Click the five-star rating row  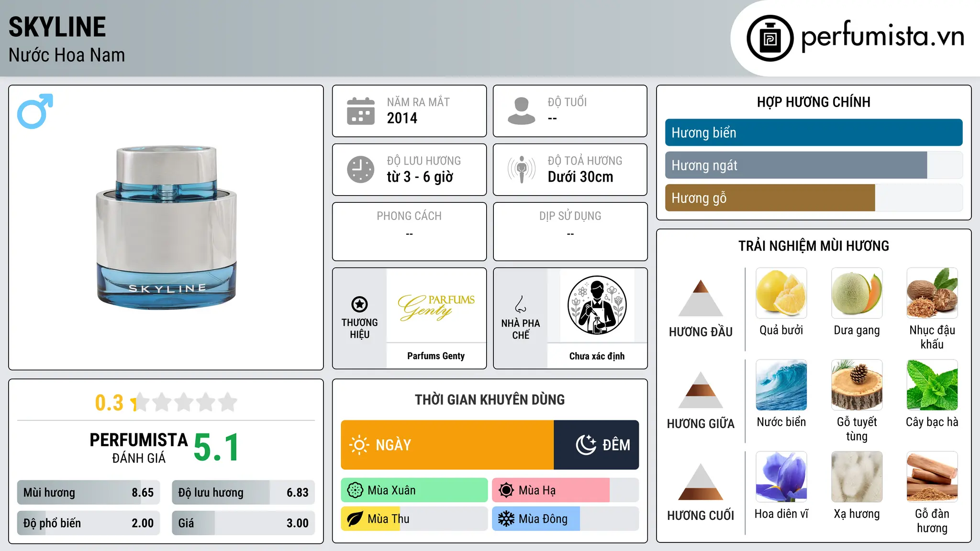(x=184, y=402)
